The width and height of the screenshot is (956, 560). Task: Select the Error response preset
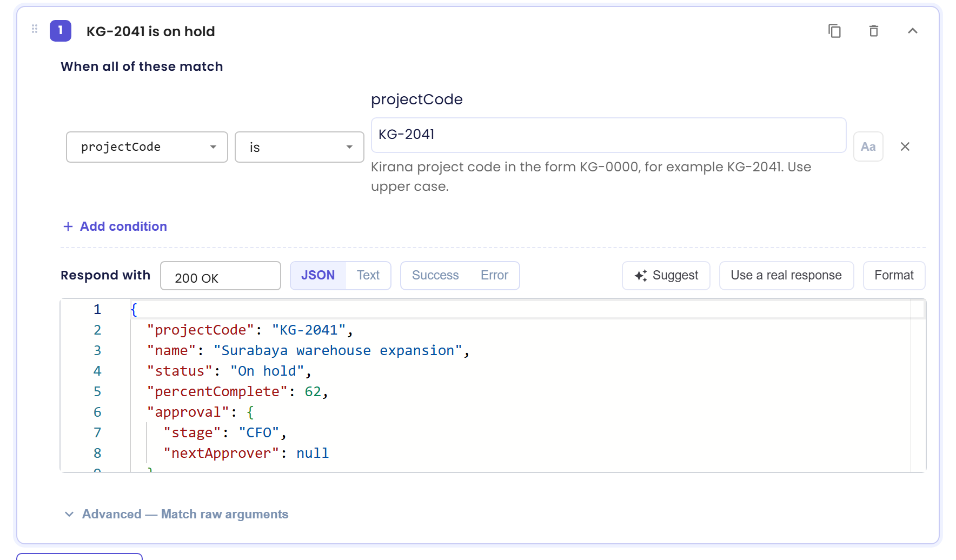point(494,276)
